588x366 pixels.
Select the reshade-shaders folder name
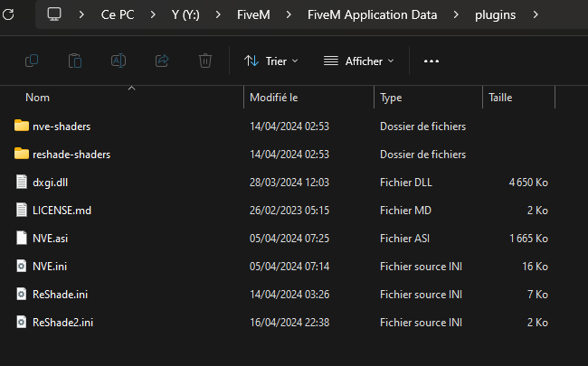click(x=71, y=155)
